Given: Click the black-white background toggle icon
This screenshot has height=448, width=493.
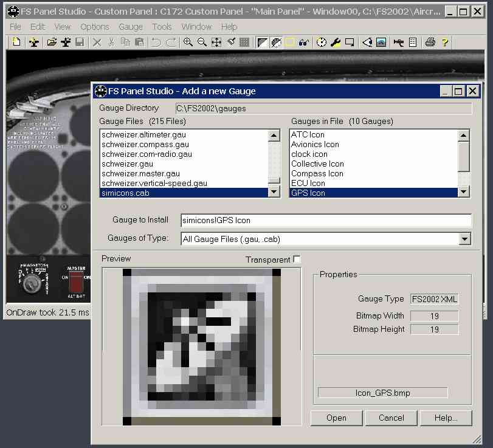Looking at the screenshot, I should 262,42.
